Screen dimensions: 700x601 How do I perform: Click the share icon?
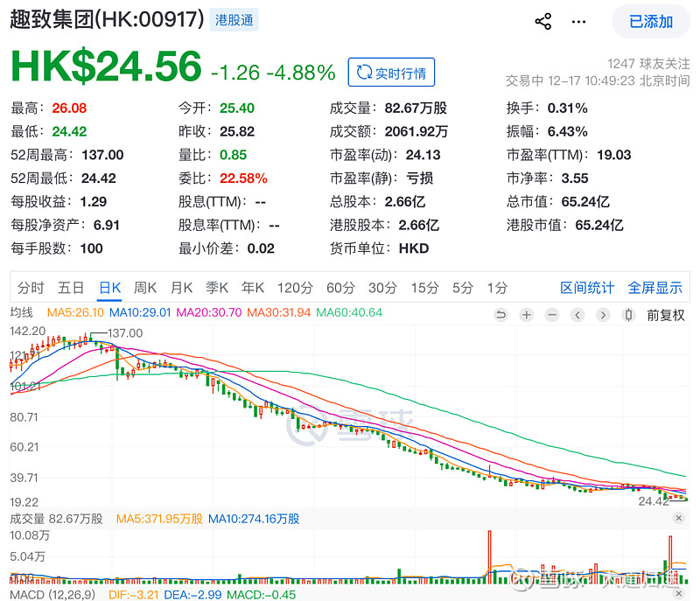[x=542, y=21]
